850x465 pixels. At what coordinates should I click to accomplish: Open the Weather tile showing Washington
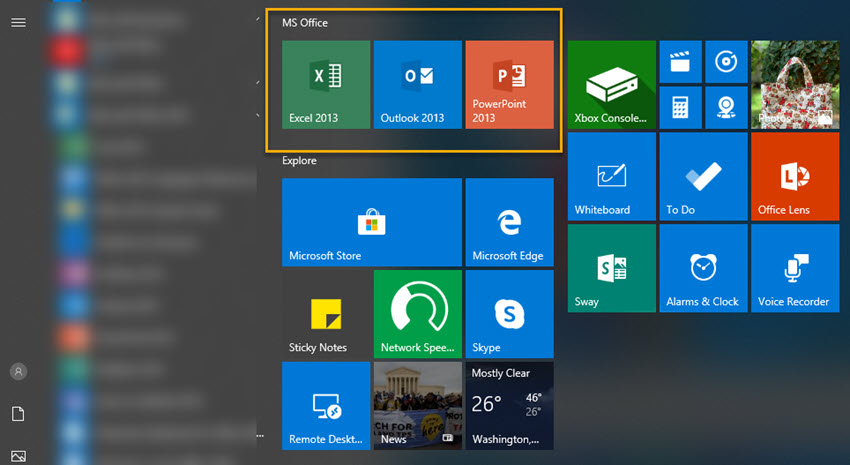click(509, 405)
